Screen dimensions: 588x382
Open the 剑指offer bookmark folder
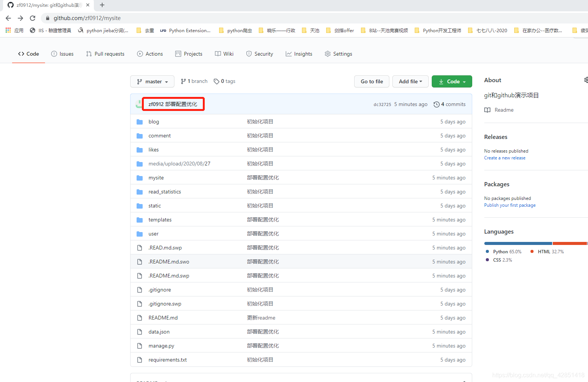point(340,30)
